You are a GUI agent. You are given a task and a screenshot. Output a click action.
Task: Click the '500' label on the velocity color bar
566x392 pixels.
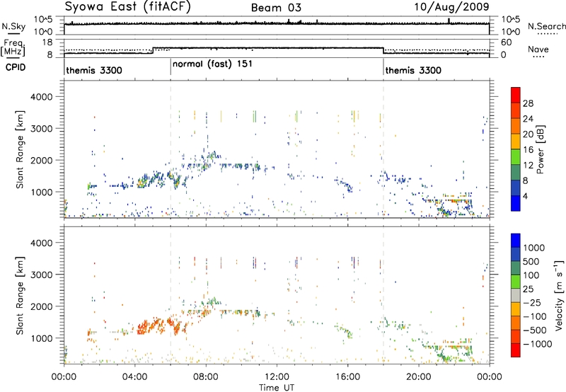click(531, 262)
